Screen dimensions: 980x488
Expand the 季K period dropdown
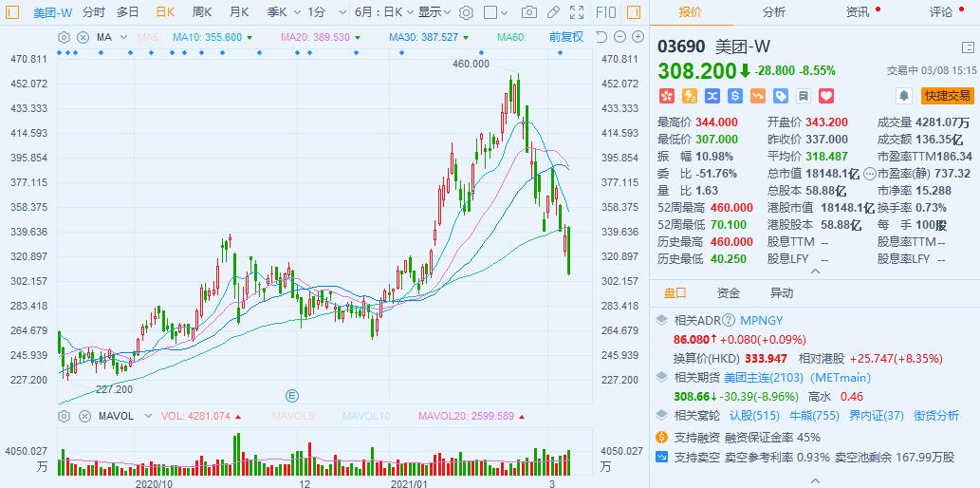click(x=281, y=12)
